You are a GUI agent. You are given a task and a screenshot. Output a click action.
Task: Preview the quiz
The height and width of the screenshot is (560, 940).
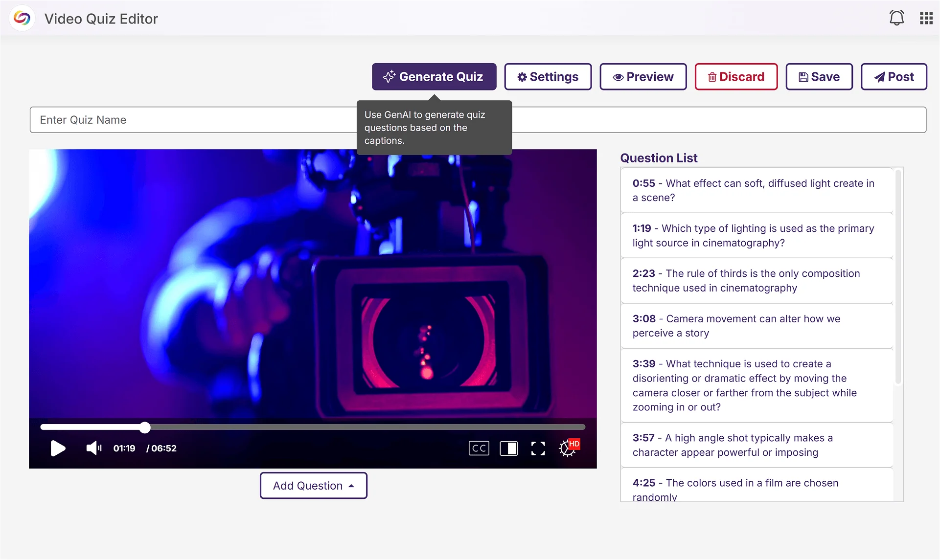click(643, 77)
